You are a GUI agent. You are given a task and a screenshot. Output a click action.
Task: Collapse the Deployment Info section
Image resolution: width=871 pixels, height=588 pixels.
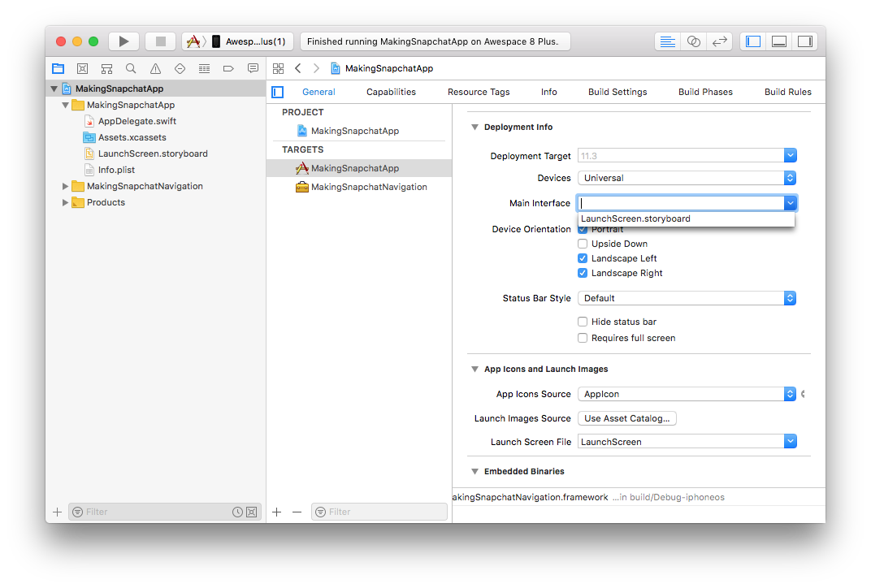point(475,128)
